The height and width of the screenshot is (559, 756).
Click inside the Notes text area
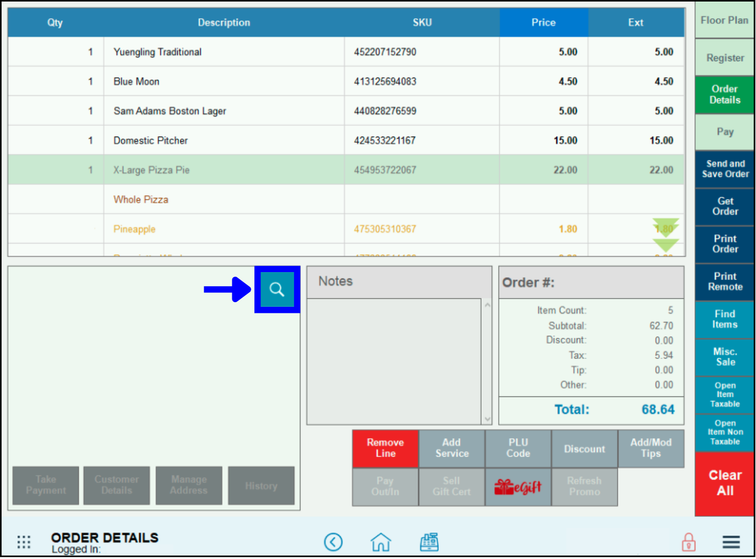coord(394,361)
